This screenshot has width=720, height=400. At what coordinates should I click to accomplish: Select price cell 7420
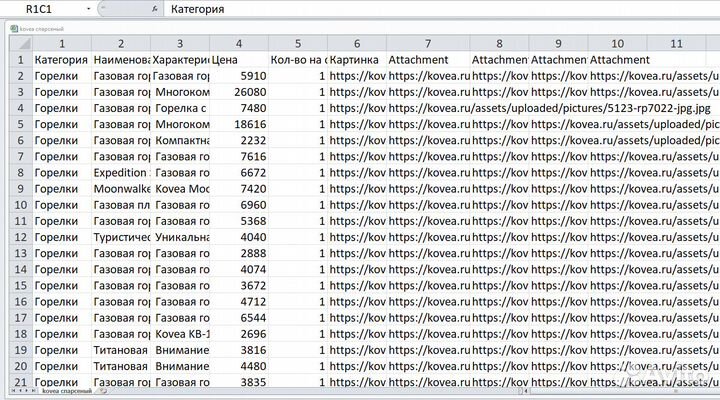coord(239,189)
